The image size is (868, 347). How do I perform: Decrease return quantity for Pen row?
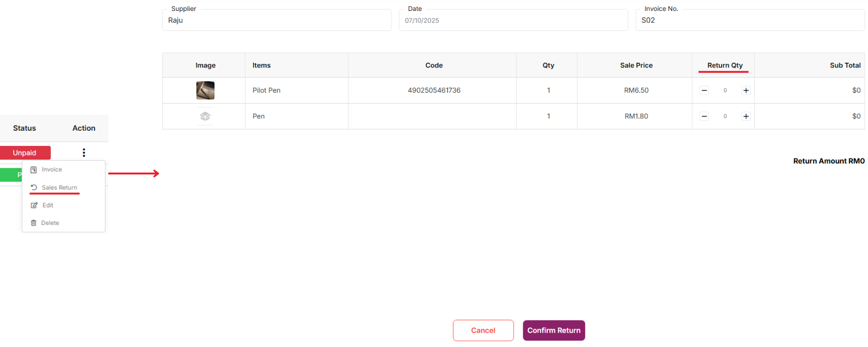click(x=704, y=116)
